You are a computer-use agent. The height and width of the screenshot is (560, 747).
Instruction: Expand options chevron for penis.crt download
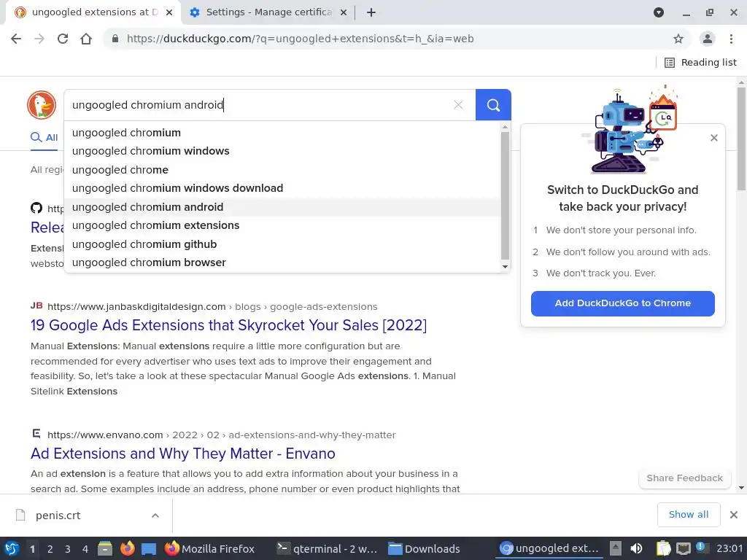pyautogui.click(x=155, y=516)
